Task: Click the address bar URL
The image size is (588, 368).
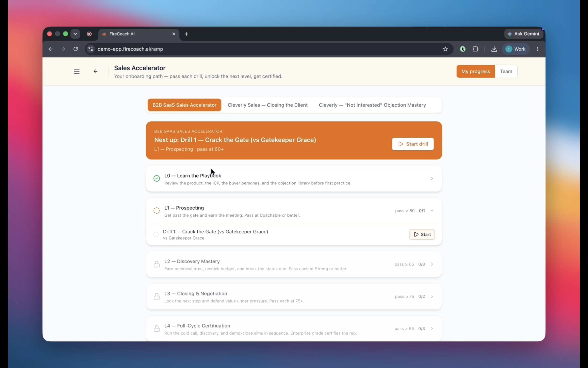Action: [x=130, y=49]
